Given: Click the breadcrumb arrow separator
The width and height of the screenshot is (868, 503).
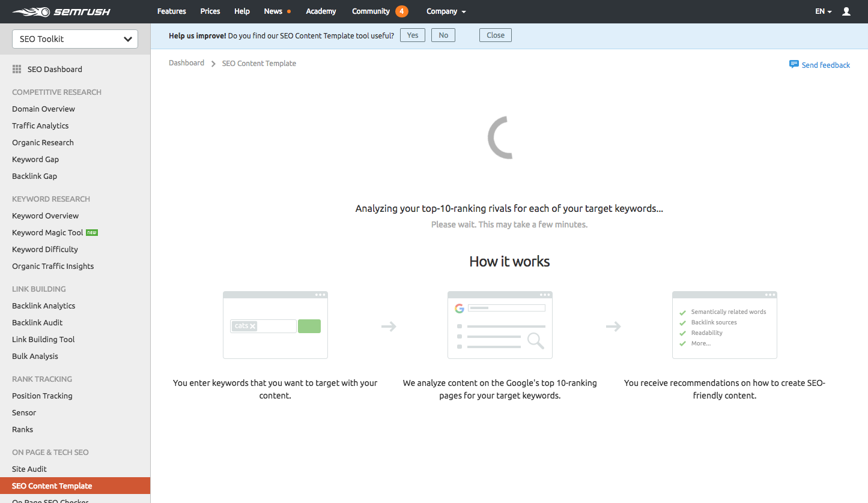Looking at the screenshot, I should click(x=213, y=64).
